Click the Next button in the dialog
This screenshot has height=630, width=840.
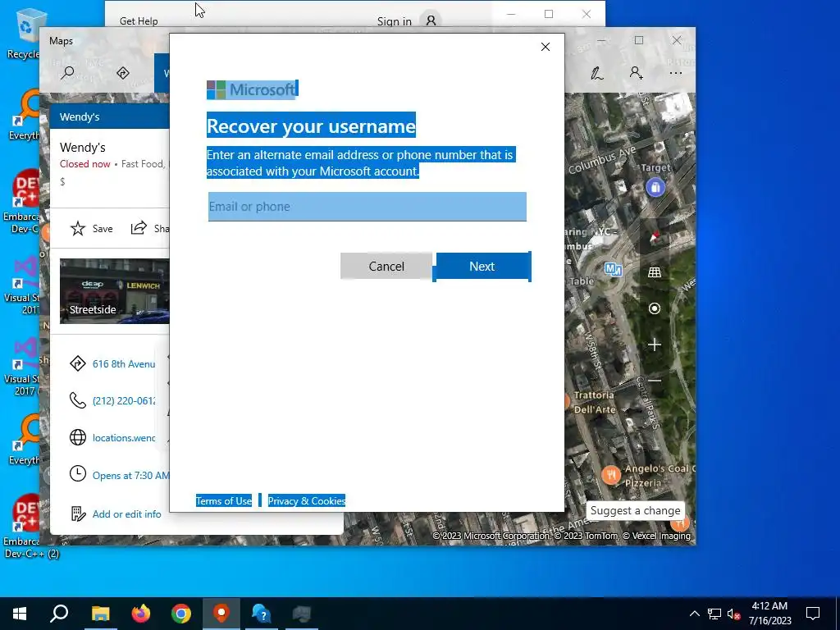[x=483, y=267]
